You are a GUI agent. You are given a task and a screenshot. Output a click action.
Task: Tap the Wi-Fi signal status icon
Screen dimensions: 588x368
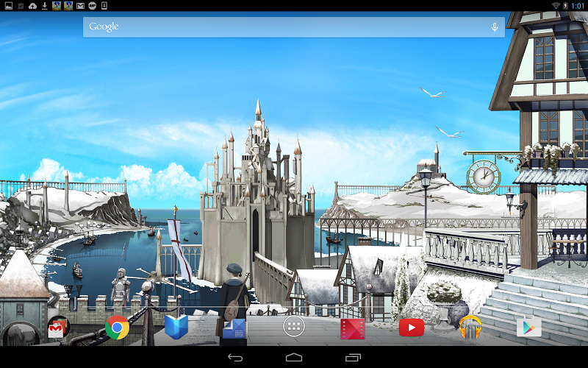point(556,6)
